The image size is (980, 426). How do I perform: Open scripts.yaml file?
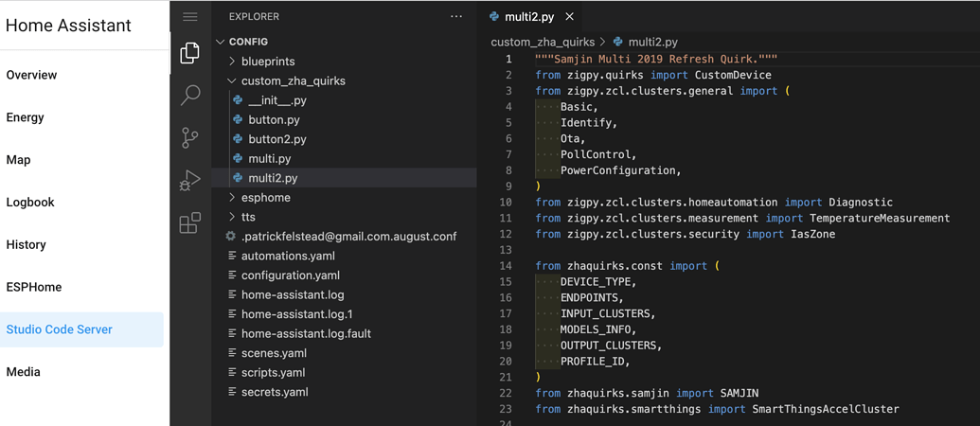click(x=273, y=373)
